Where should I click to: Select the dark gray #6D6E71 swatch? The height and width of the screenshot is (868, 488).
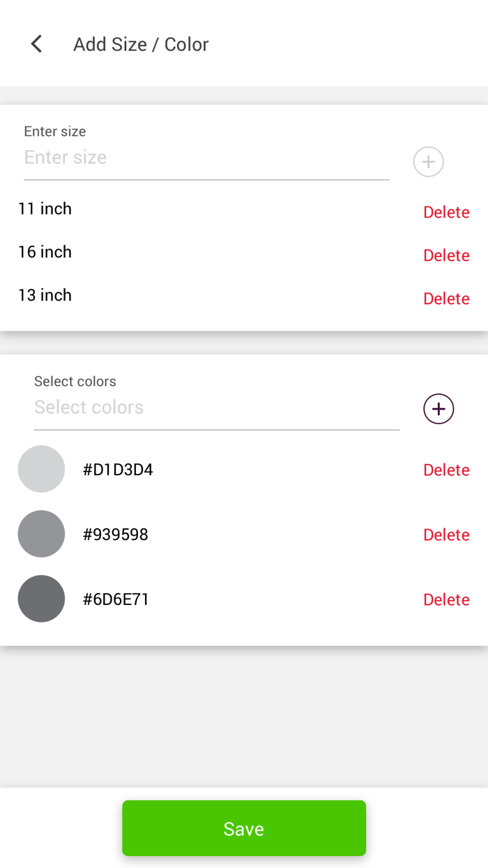click(x=41, y=599)
